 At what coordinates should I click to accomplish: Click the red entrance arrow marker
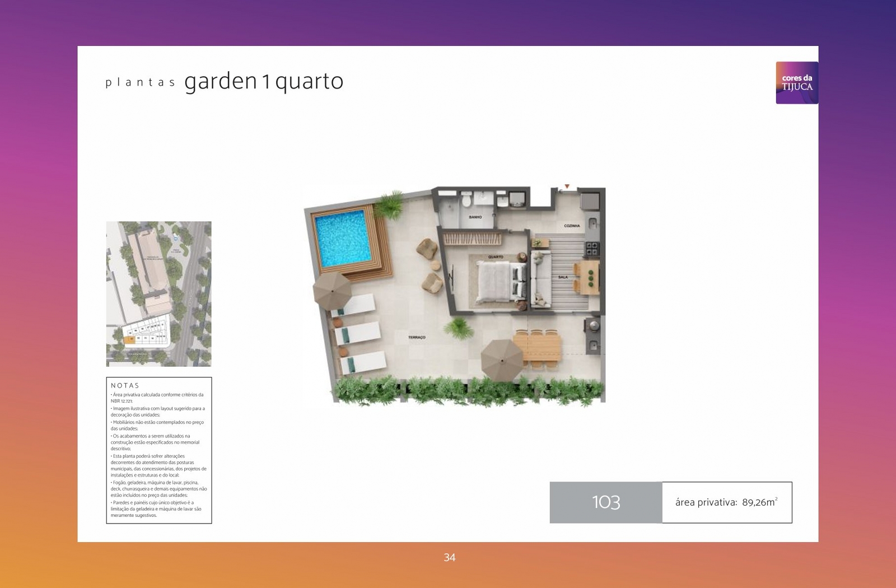(x=567, y=186)
